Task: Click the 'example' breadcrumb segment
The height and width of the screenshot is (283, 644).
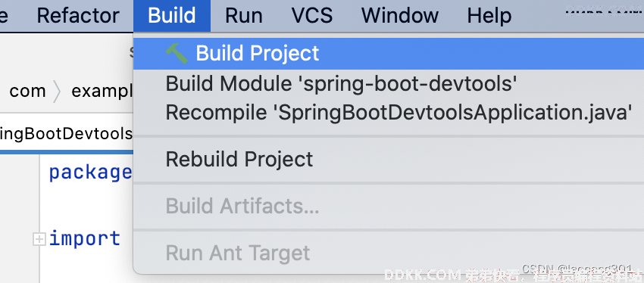Action: [x=102, y=91]
